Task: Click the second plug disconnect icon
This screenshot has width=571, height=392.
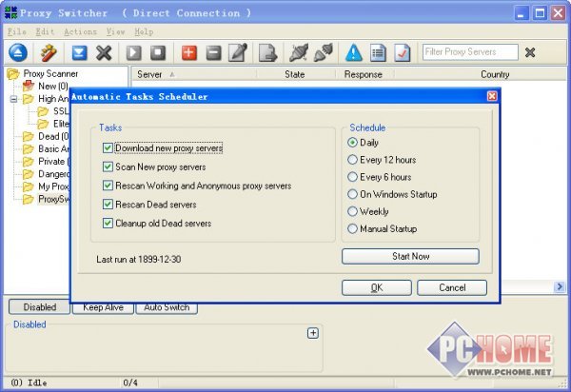Action: click(x=324, y=52)
